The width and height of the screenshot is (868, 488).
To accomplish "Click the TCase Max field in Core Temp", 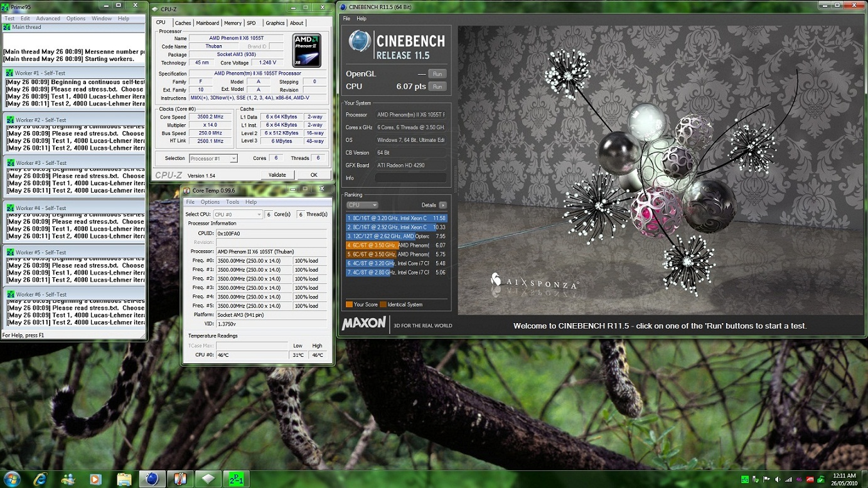I will point(252,346).
